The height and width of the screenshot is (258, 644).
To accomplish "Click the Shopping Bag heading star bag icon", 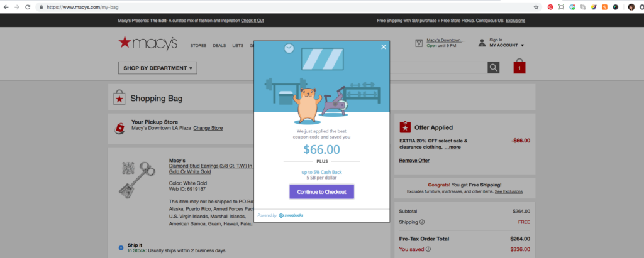I will (x=119, y=98).
